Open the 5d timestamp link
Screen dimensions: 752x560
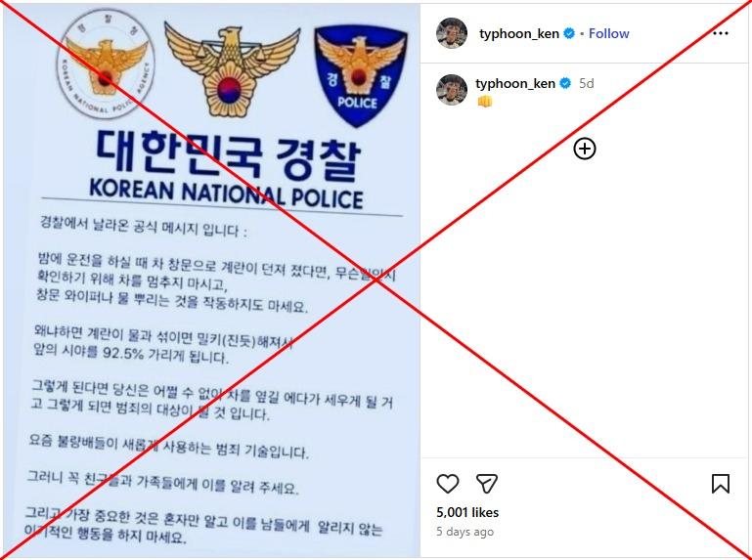pos(587,83)
